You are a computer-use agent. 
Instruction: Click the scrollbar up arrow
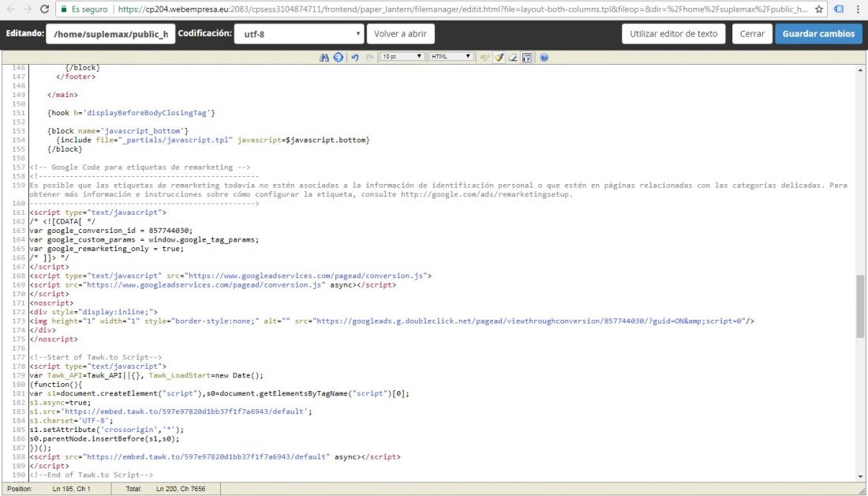coord(859,70)
